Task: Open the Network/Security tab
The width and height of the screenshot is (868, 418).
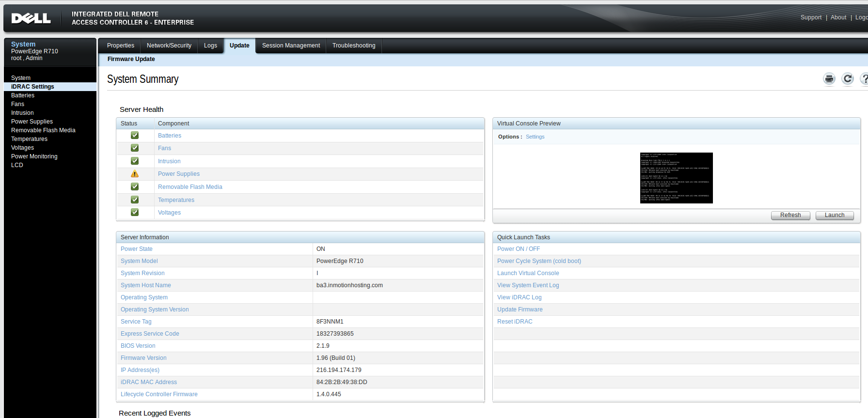Action: coord(169,46)
